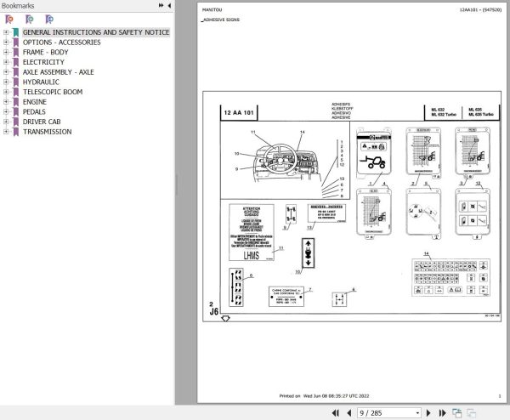The height and width of the screenshot is (420, 510).
Task: Expand the PEDALS bookmark node
Action: (x=6, y=111)
